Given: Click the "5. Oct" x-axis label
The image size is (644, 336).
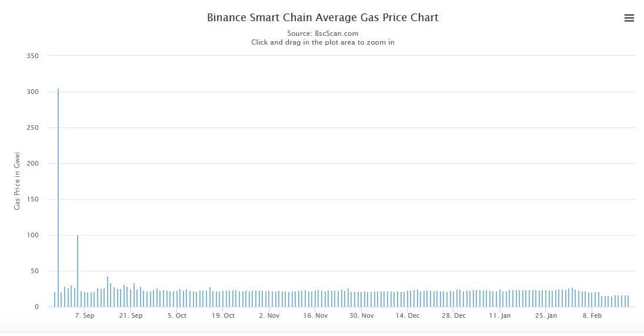Looking at the screenshot, I should (177, 315).
